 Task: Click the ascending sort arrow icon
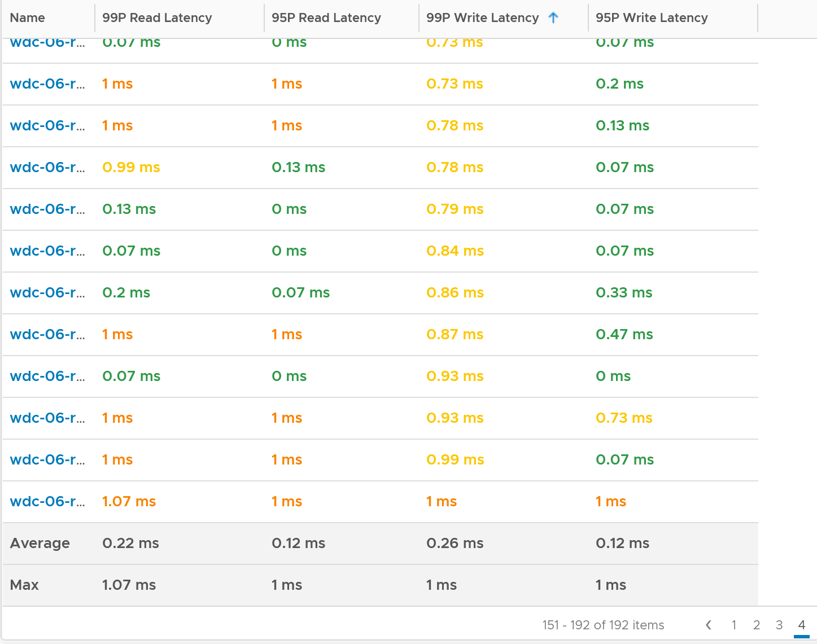[553, 17]
